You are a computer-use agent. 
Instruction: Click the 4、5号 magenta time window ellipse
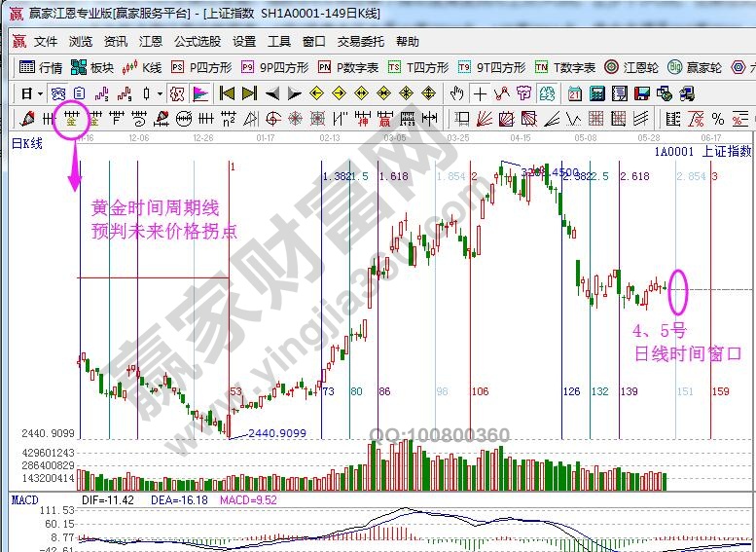coord(678,290)
